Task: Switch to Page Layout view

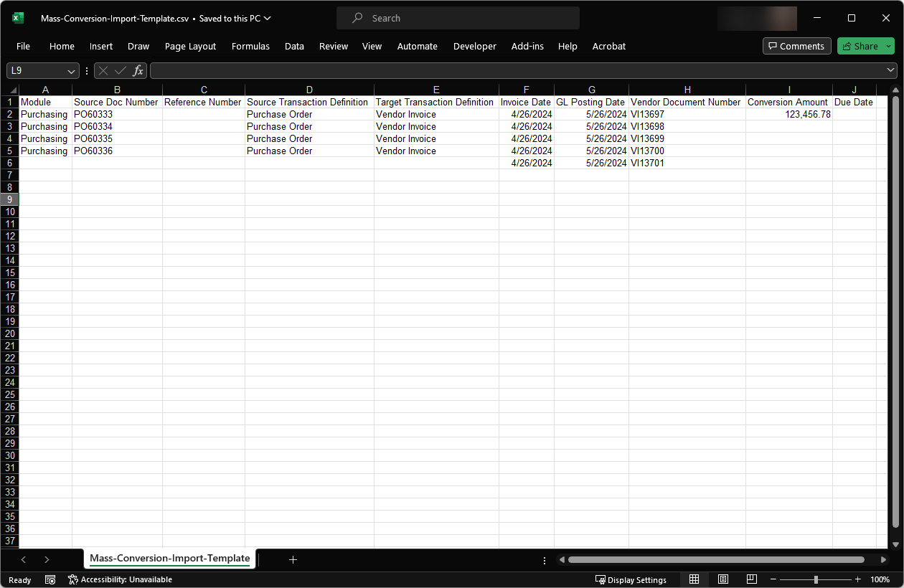Action: pyautogui.click(x=723, y=579)
